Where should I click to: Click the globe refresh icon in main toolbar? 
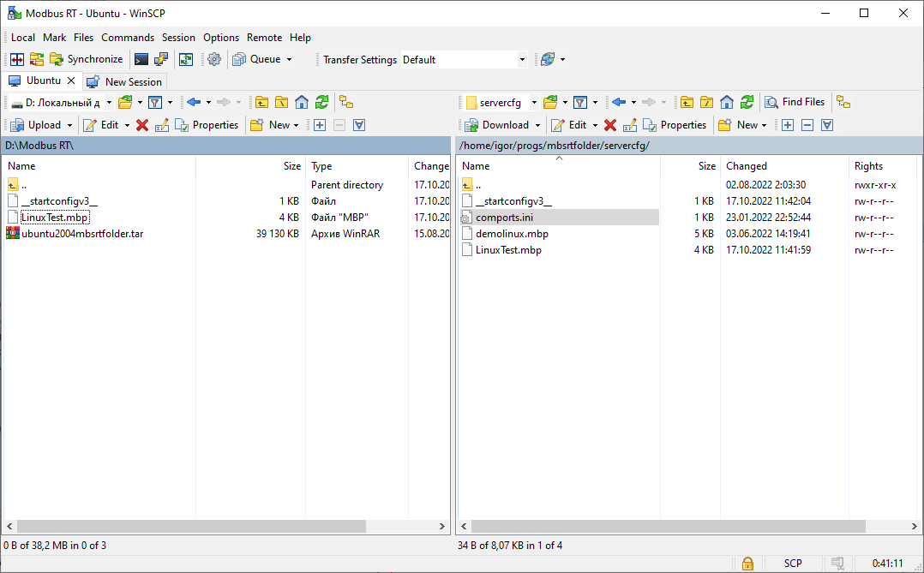pyautogui.click(x=548, y=59)
